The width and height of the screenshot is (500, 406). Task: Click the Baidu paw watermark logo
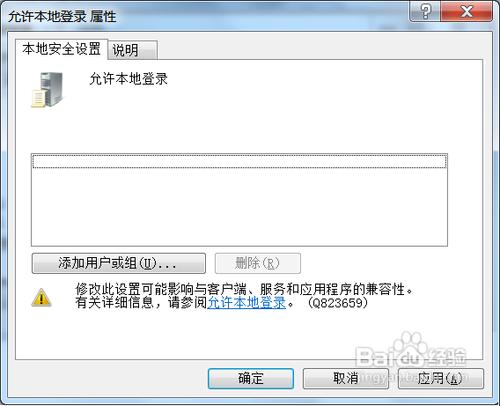pyautogui.click(x=412, y=353)
